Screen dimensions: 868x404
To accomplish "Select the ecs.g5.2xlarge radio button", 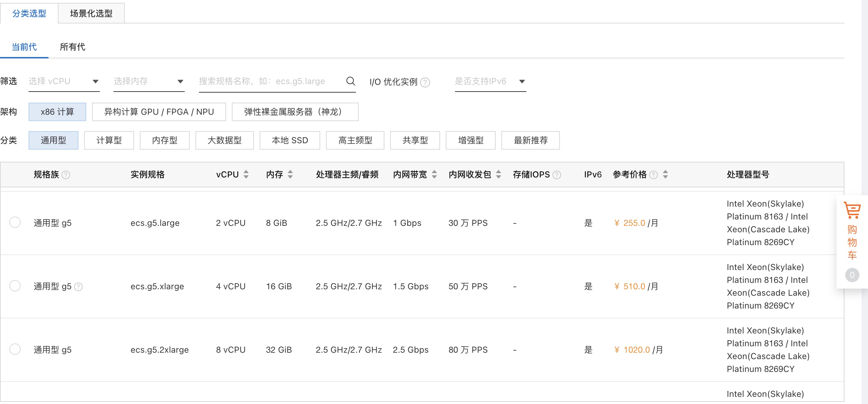I will (x=15, y=349).
